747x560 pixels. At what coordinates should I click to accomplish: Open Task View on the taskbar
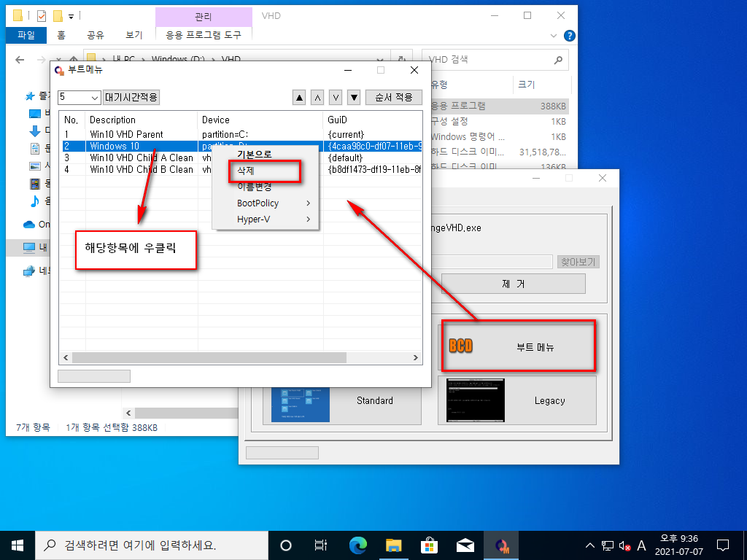[x=321, y=545]
